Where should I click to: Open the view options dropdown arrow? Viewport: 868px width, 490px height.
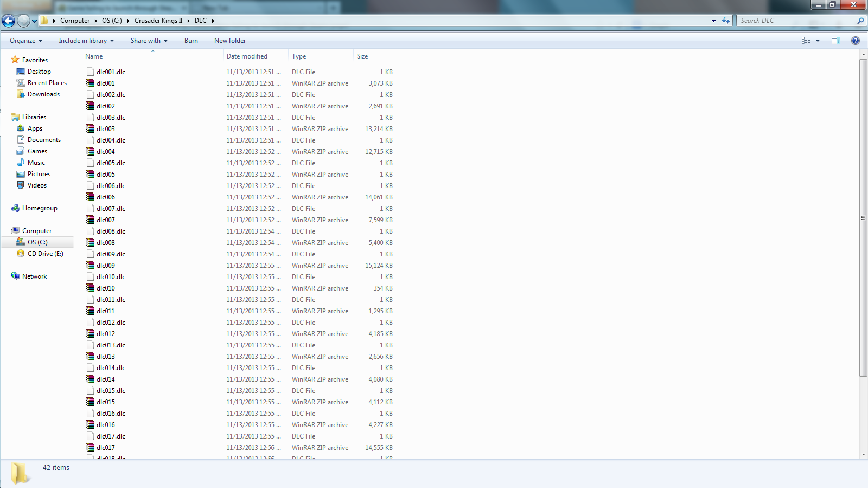818,41
